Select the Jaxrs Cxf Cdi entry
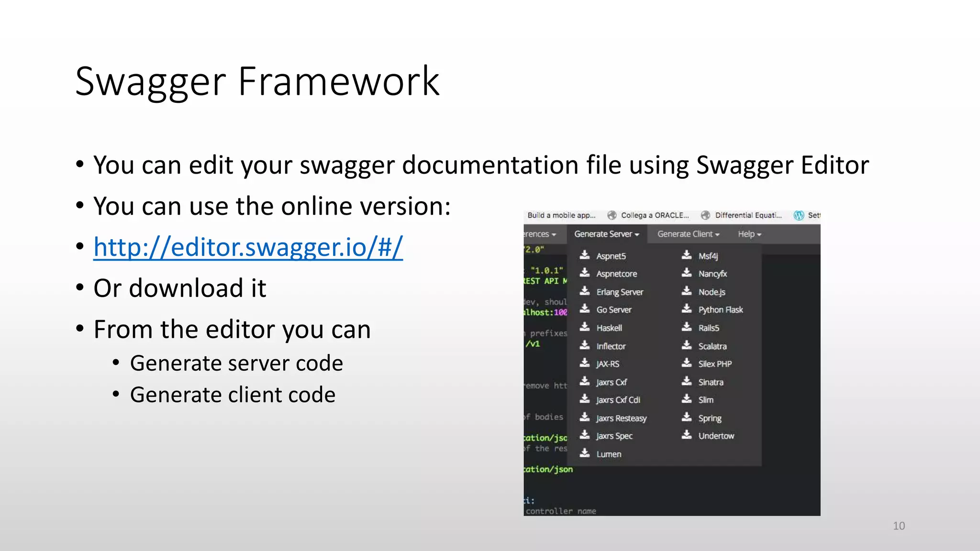This screenshot has width=980, height=551. coord(618,400)
